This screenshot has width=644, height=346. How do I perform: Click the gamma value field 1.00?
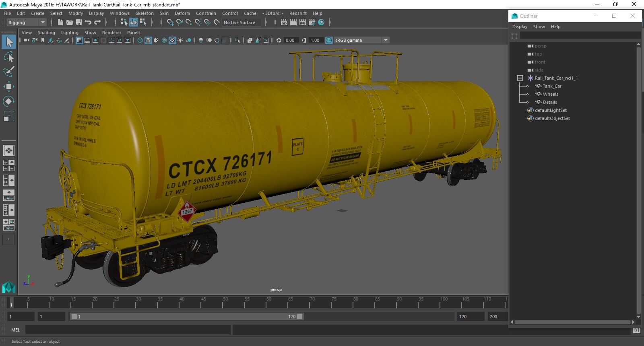coord(315,40)
